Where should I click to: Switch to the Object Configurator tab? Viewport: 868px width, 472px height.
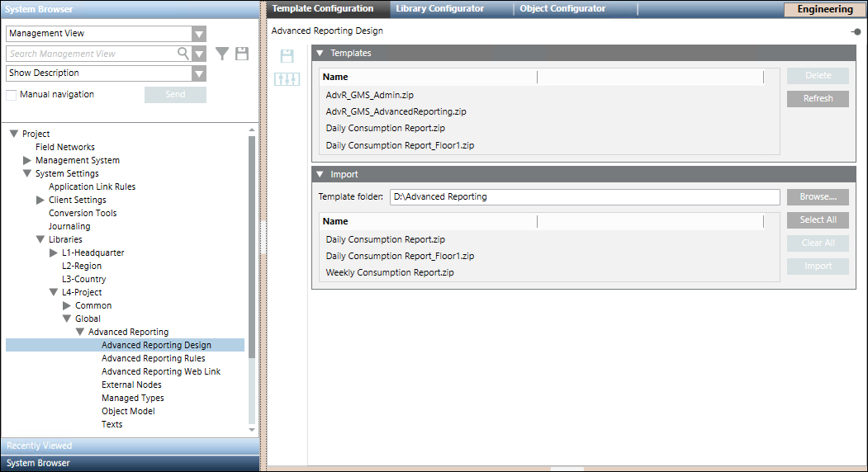[562, 9]
